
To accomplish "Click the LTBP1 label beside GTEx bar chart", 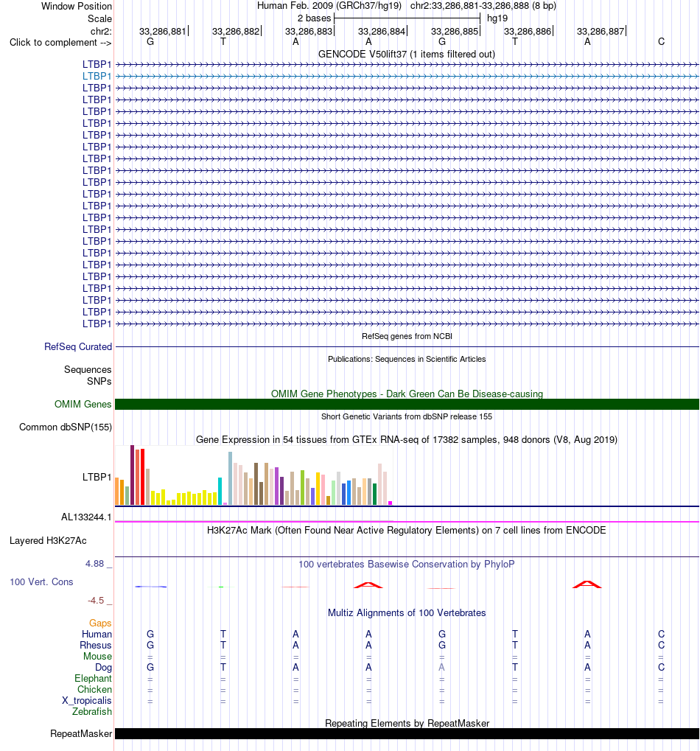I will click(97, 478).
